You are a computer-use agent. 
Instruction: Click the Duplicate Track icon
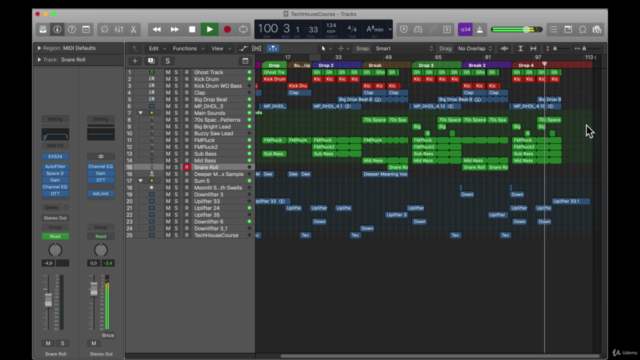point(151,61)
